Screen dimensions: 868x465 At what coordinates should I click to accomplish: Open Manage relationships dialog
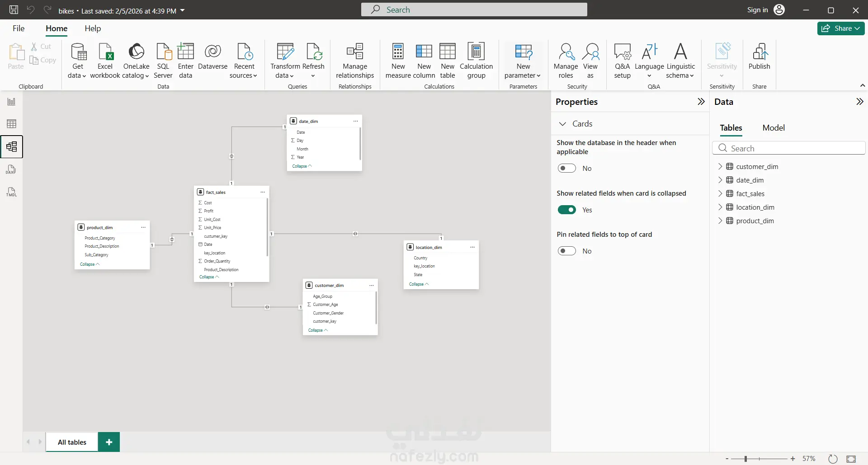coord(355,61)
